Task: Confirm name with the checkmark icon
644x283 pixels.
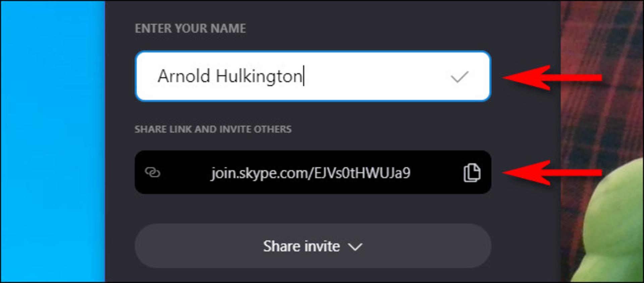Action: tap(459, 77)
